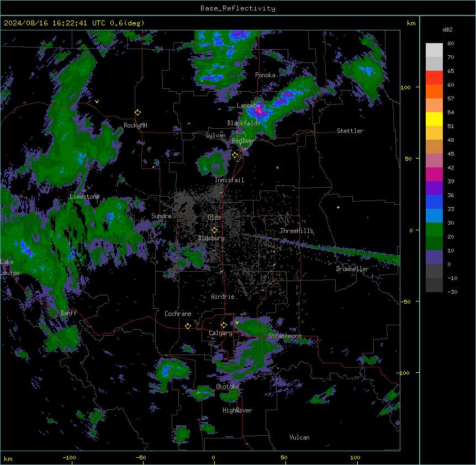Click the -100 tick label on bottom axis
Image resolution: width=476 pixels, height=465 pixels.
(69, 457)
